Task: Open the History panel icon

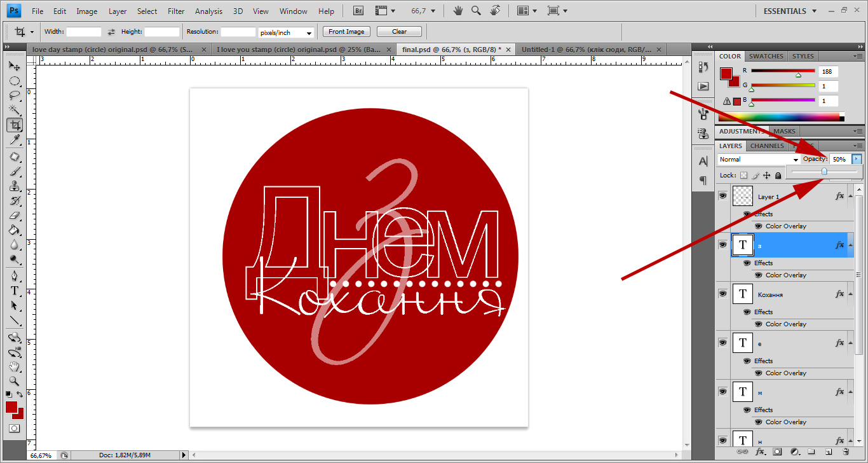Action: 703,66
